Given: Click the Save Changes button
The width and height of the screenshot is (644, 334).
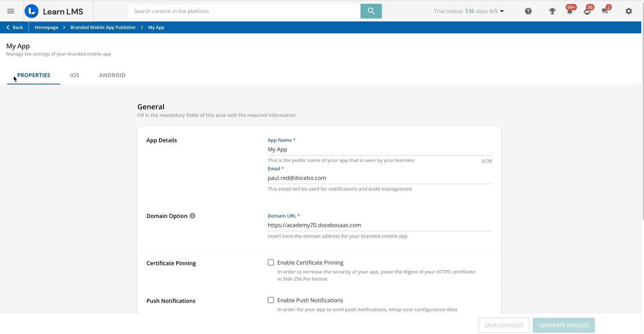Looking at the screenshot, I should pyautogui.click(x=504, y=325).
